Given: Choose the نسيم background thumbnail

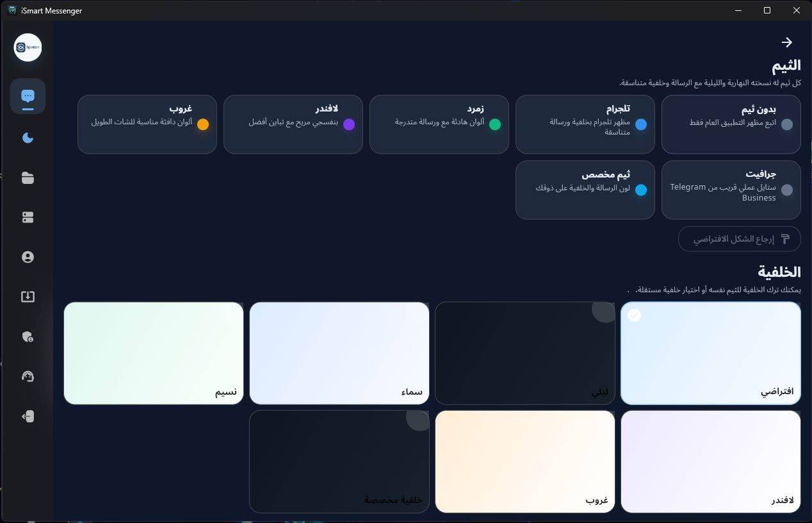Looking at the screenshot, I should 154,353.
